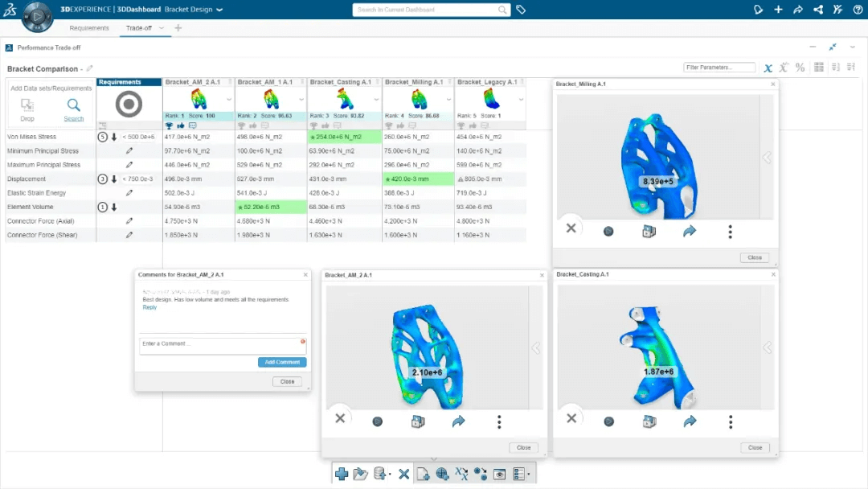This screenshot has height=489, width=868.
Task: Select the hide values (x) formatting icon
Action: (768, 68)
